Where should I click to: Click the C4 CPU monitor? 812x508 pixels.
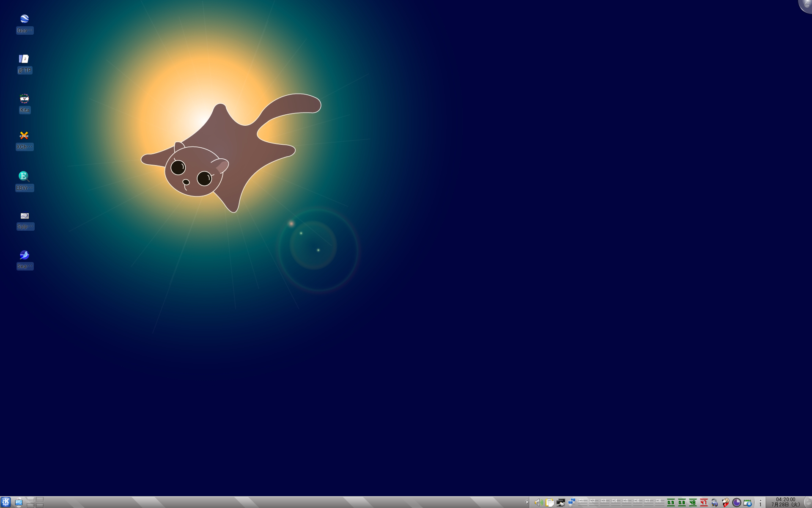[616, 502]
